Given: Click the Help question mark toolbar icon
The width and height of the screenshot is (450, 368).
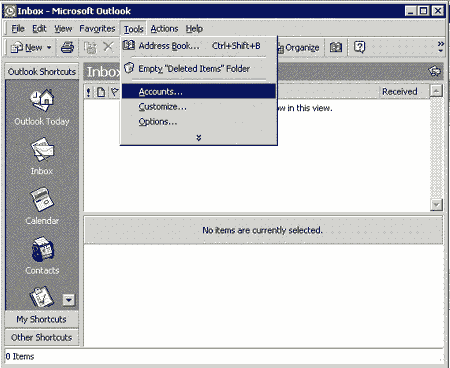Looking at the screenshot, I should tap(359, 47).
